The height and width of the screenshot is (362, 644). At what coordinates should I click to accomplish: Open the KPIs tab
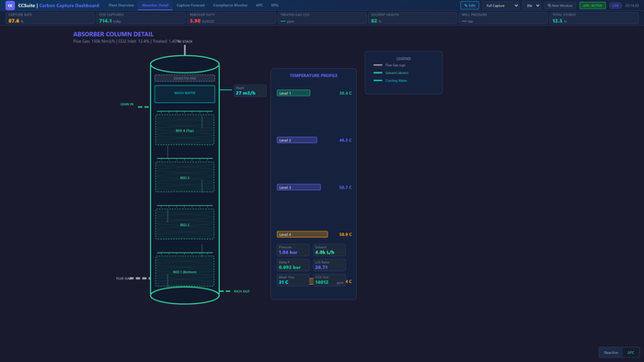(x=275, y=6)
